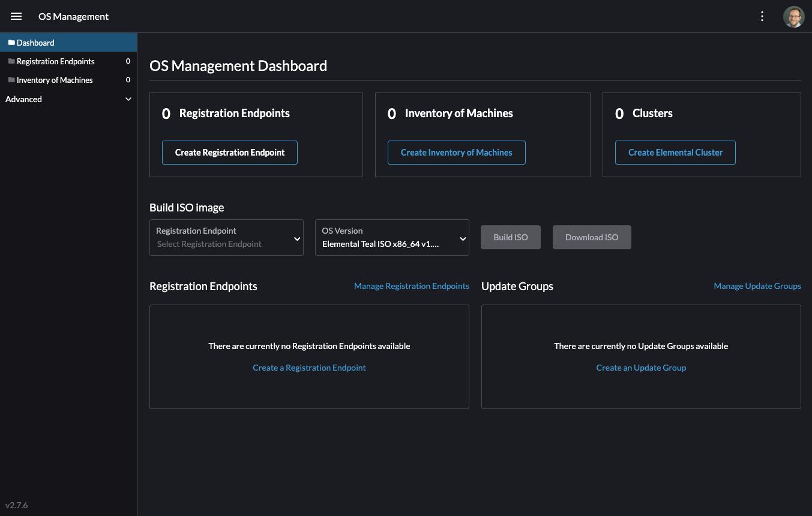The width and height of the screenshot is (812, 516).
Task: Click the Registration Endpoints folder icon
Action: click(11, 61)
